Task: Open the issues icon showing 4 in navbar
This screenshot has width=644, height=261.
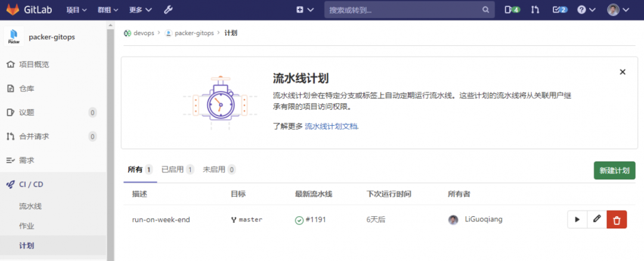Action: [512, 10]
